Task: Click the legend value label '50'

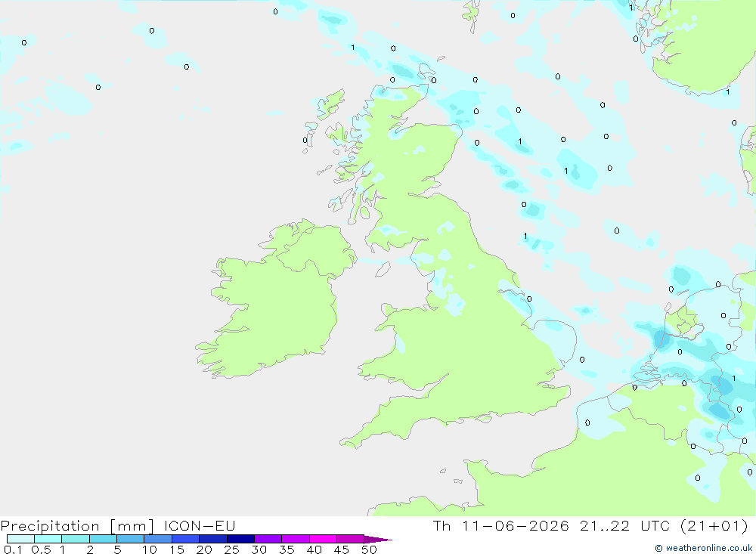Action: [370, 549]
